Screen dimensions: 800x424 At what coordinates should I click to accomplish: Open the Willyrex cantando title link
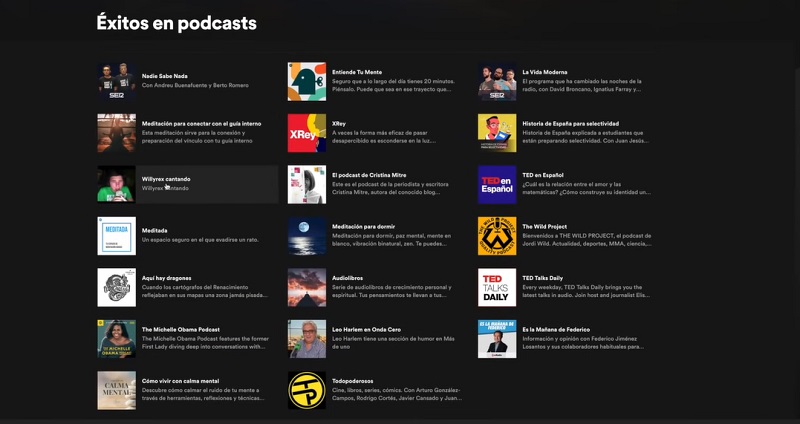click(166, 179)
